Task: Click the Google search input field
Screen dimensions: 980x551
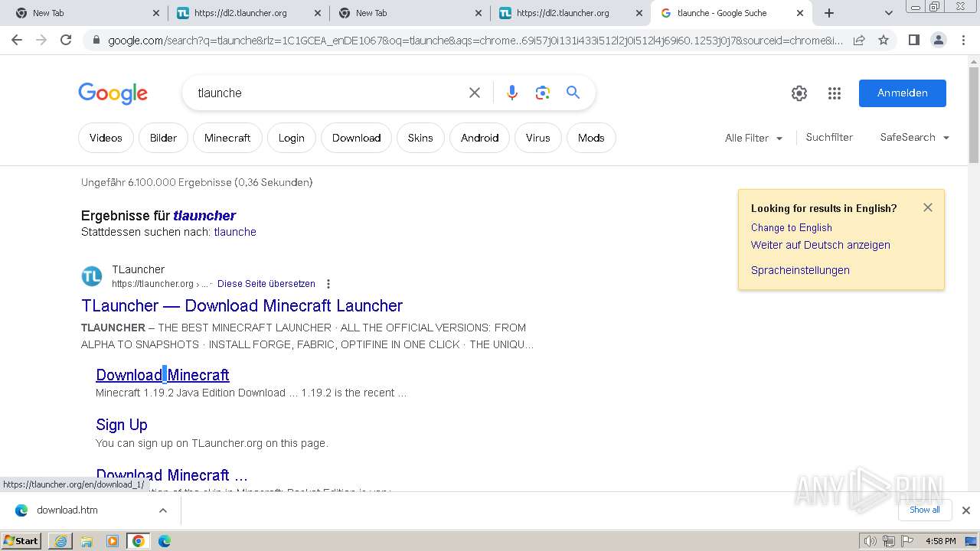Action: click(328, 93)
